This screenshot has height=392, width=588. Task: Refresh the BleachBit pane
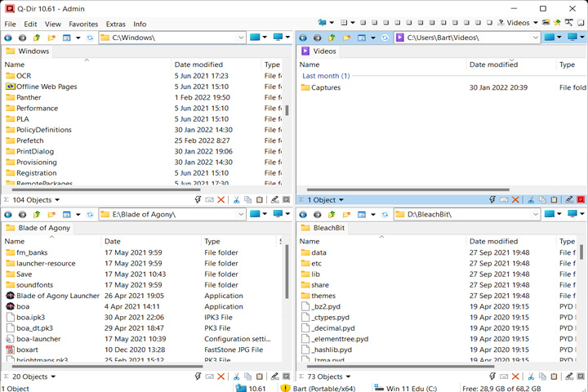pyautogui.click(x=385, y=214)
